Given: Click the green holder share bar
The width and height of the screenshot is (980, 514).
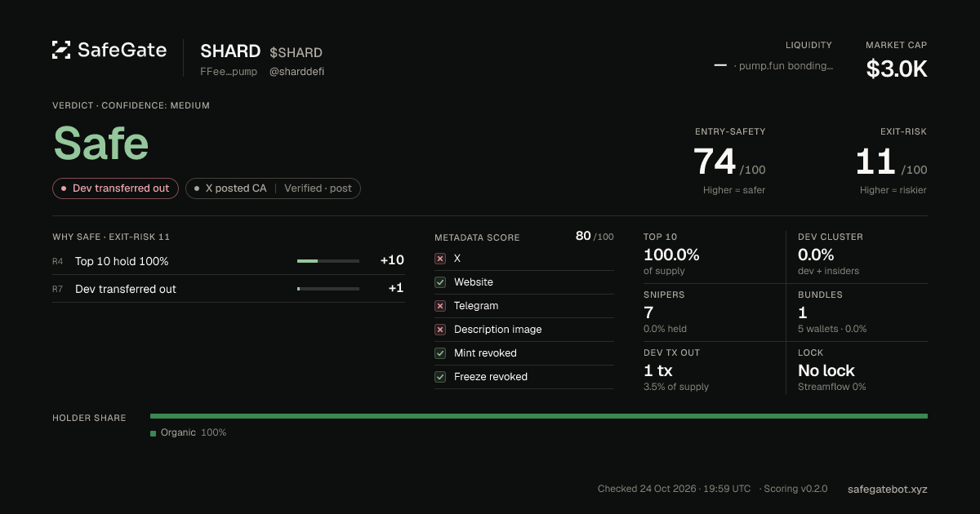Looking at the screenshot, I should tap(539, 416).
